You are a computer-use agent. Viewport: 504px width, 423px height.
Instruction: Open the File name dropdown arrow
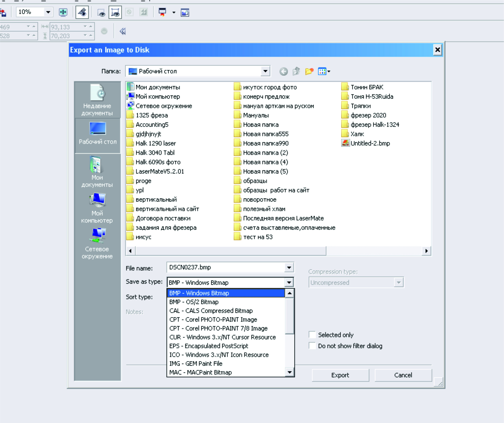289,267
